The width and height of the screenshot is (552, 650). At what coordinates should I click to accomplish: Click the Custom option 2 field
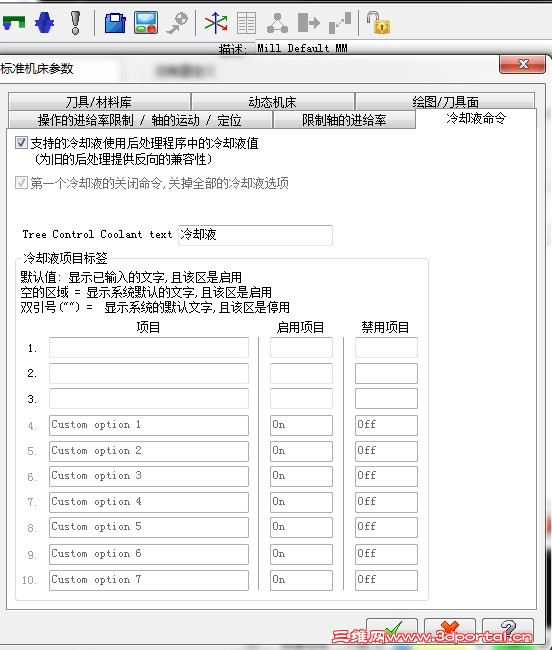coord(149,451)
